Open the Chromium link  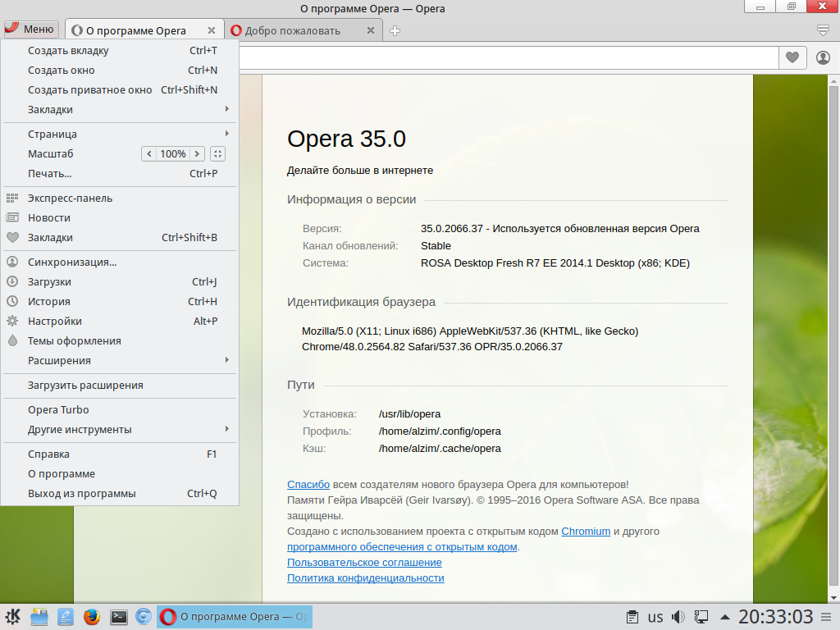tap(586, 531)
